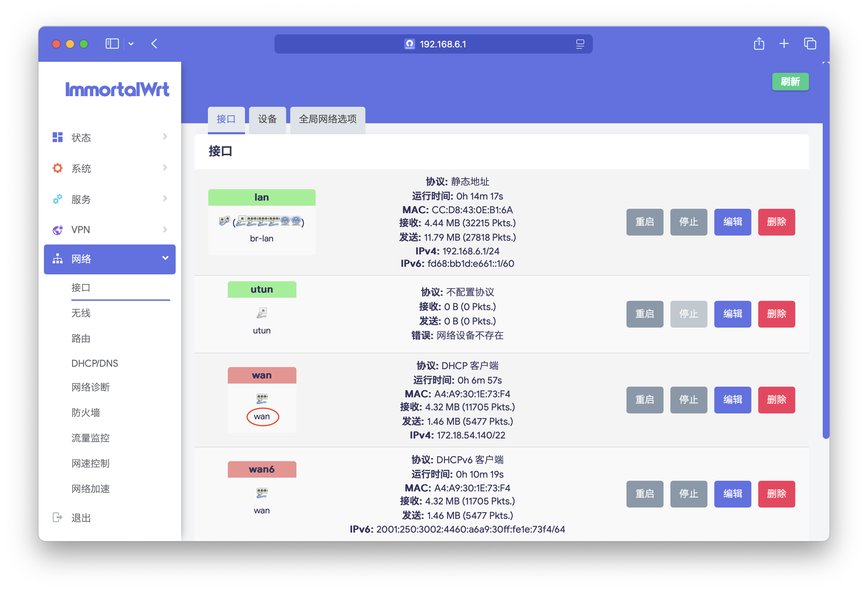Click the 退出 logout icon
The height and width of the screenshot is (592, 868).
tap(58, 517)
